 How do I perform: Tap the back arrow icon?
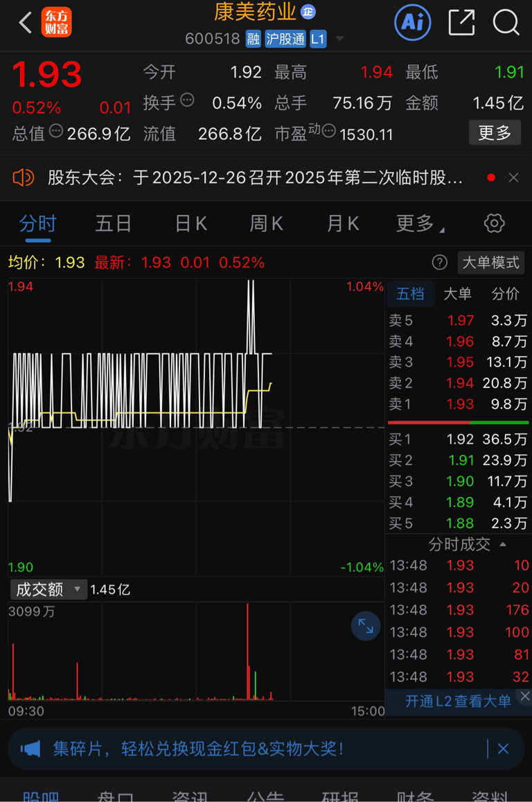(x=25, y=22)
